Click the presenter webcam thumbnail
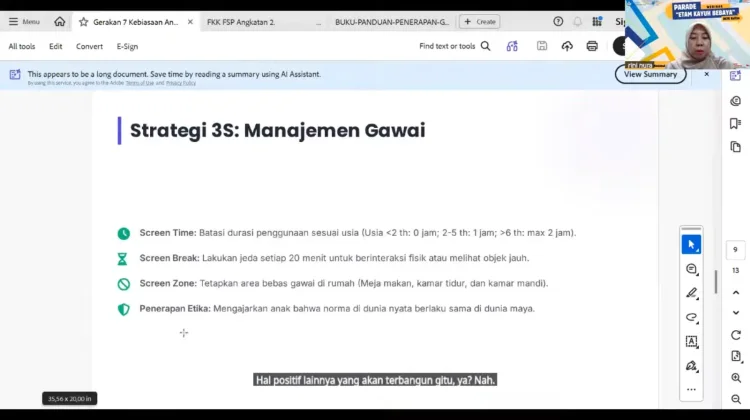 [687, 34]
